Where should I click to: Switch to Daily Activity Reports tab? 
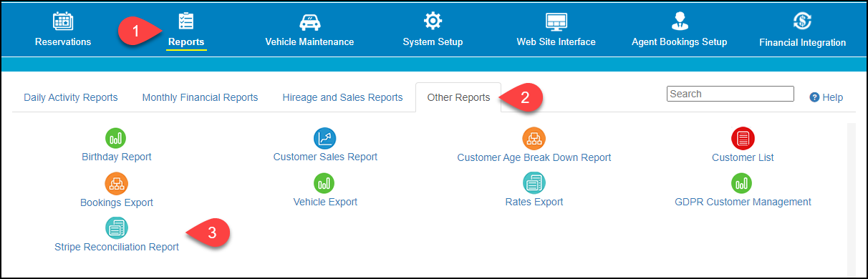coord(71,97)
